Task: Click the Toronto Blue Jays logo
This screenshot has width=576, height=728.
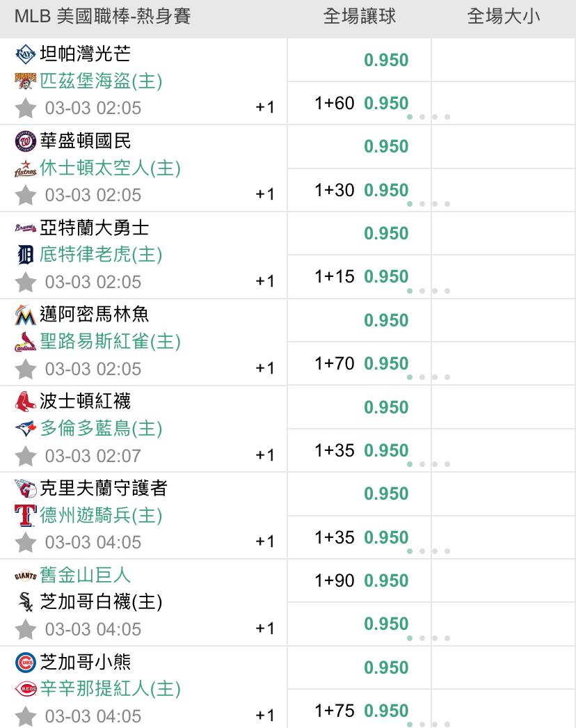Action: pyautogui.click(x=25, y=429)
